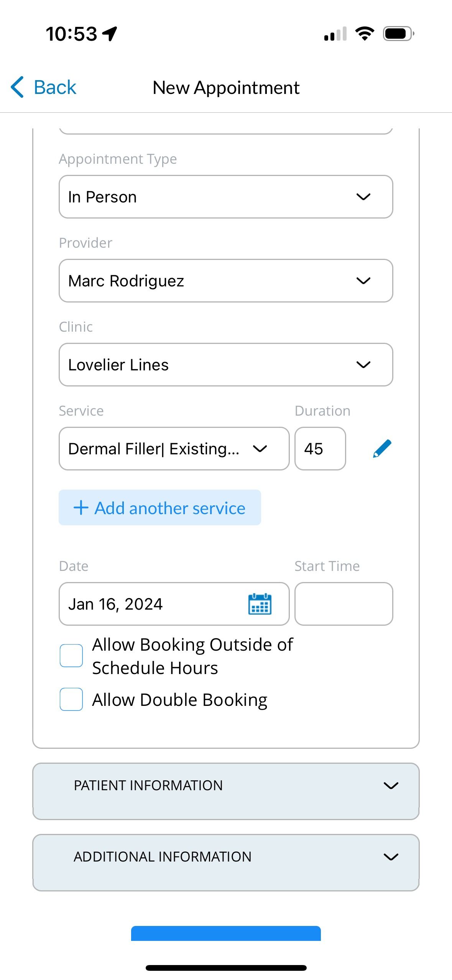Tap the location arrow next to time

tap(110, 34)
